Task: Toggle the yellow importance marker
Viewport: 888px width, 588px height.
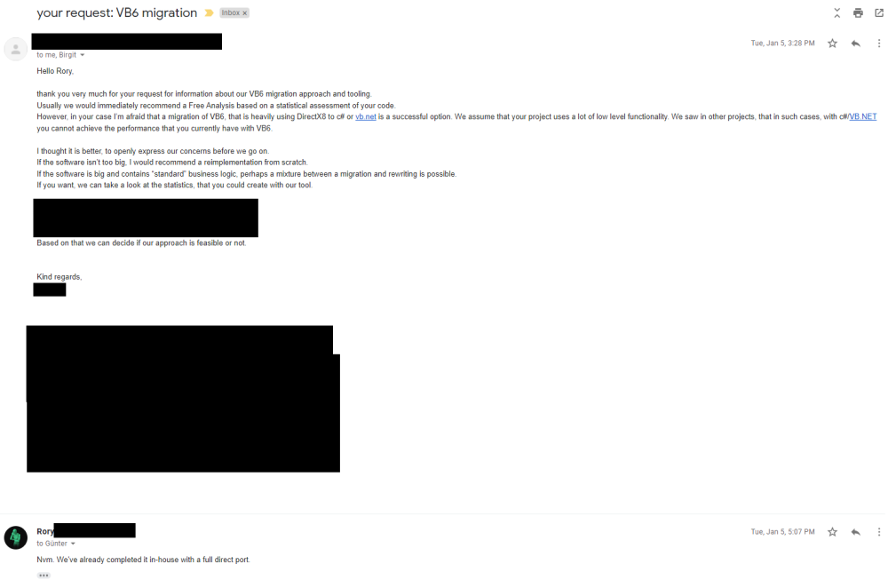Action: [209, 13]
